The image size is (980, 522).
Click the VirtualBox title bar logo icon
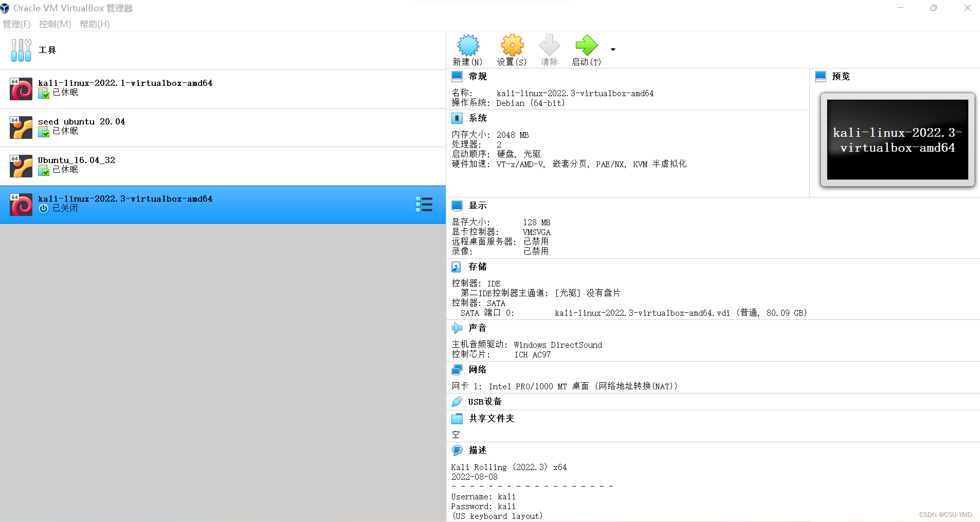tap(5, 8)
